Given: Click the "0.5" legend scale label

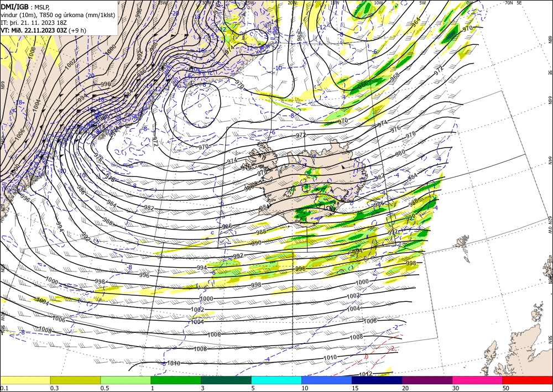Looking at the screenshot, I should 105,388.
